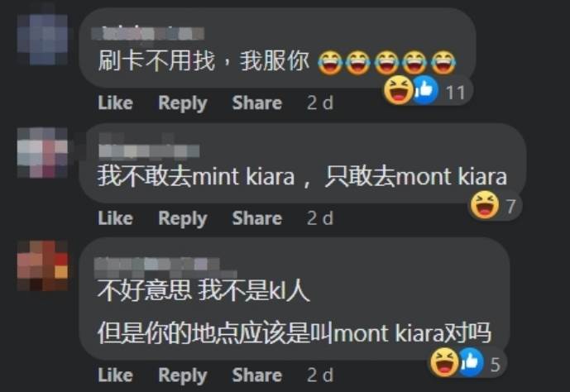Screen dimensions: 570x392
Task: Click the thumbs-up reaction with count 5
Action: tap(471, 362)
